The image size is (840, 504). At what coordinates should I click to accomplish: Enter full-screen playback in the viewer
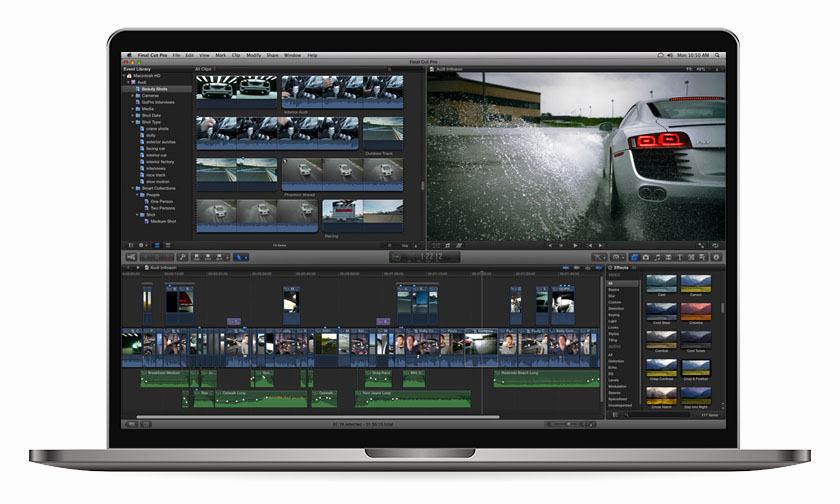tap(701, 245)
